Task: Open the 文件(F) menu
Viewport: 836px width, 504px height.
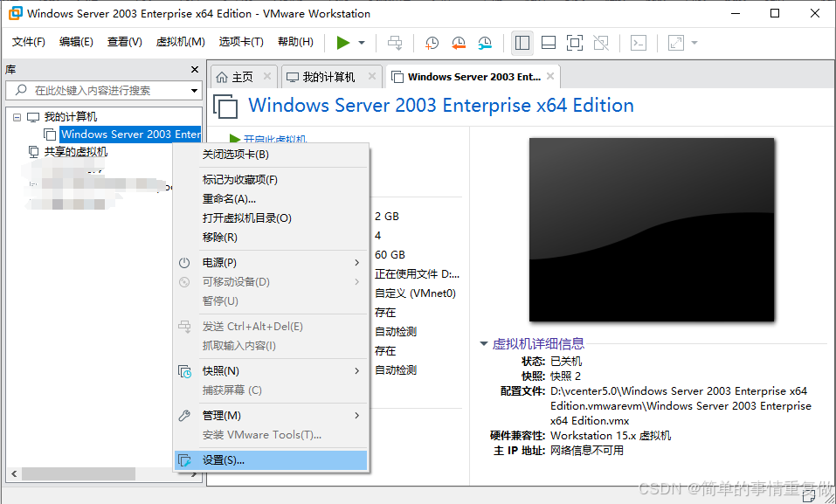Action: (28, 42)
